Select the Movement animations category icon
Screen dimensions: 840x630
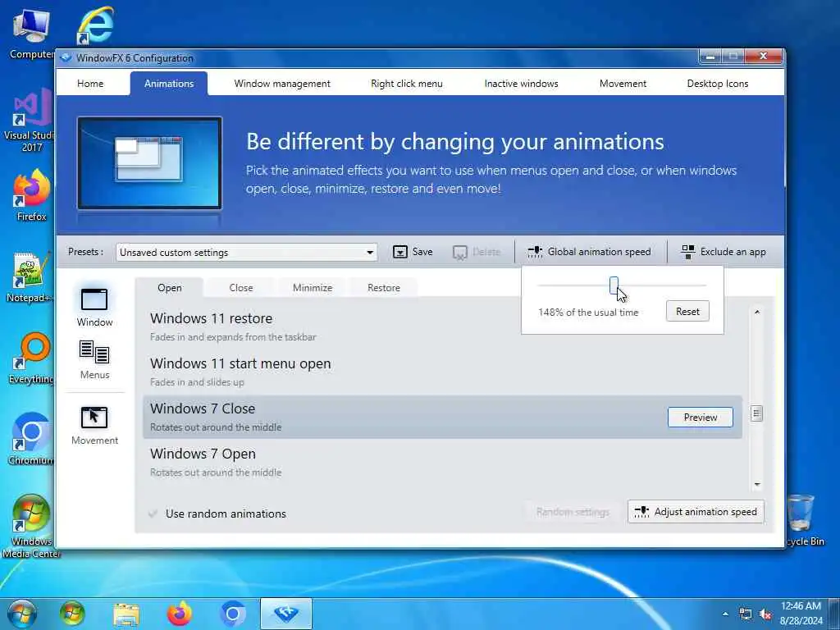[x=94, y=418]
